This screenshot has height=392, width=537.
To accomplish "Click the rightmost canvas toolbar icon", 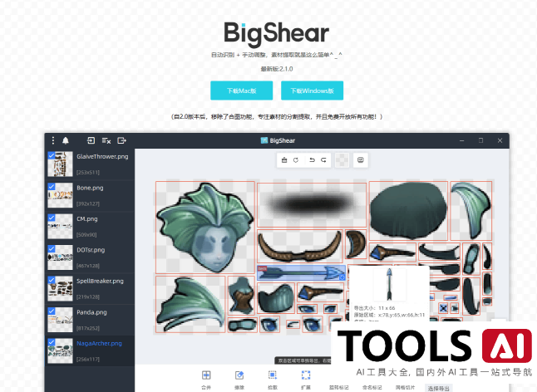I will coord(360,160).
